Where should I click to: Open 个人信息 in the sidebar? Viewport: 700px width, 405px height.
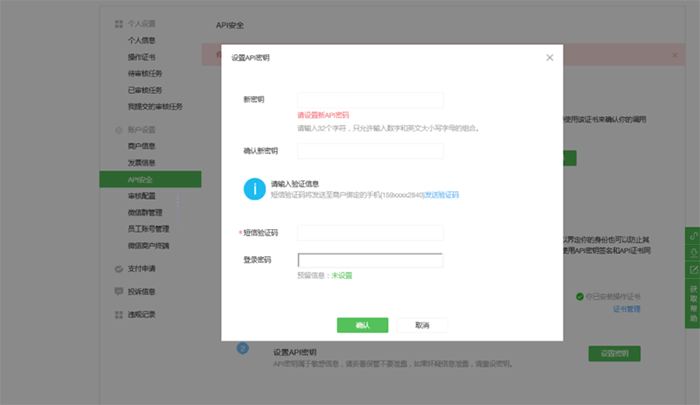point(141,41)
